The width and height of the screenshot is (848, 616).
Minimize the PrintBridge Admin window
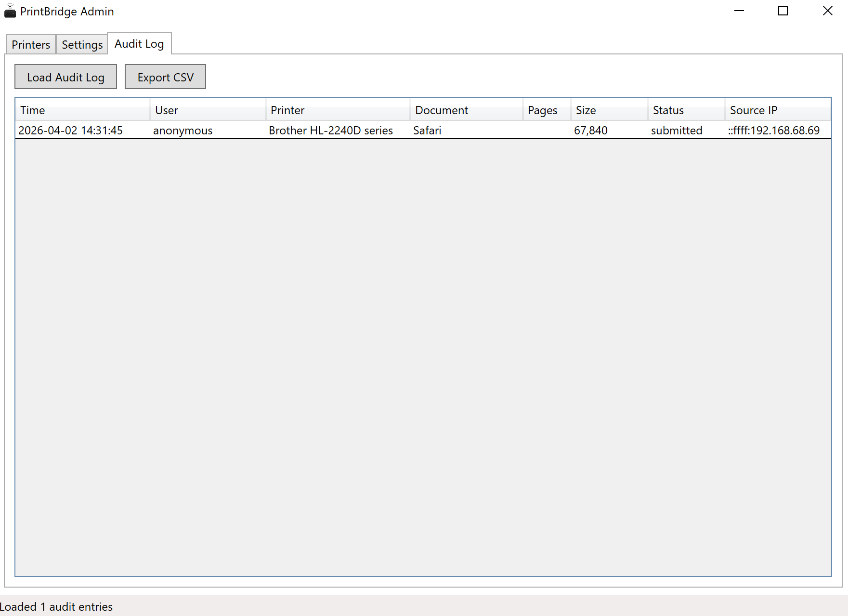(x=739, y=11)
